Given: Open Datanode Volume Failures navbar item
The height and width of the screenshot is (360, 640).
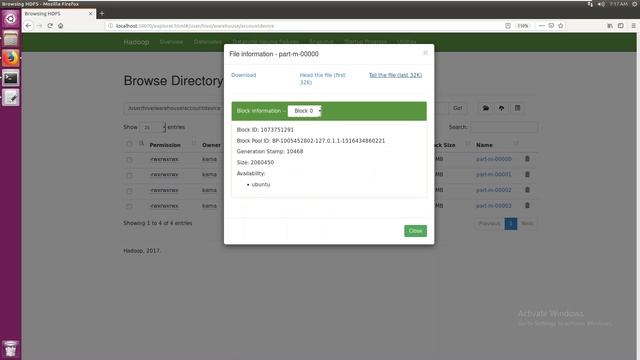Looking at the screenshot, I should click(x=266, y=42).
